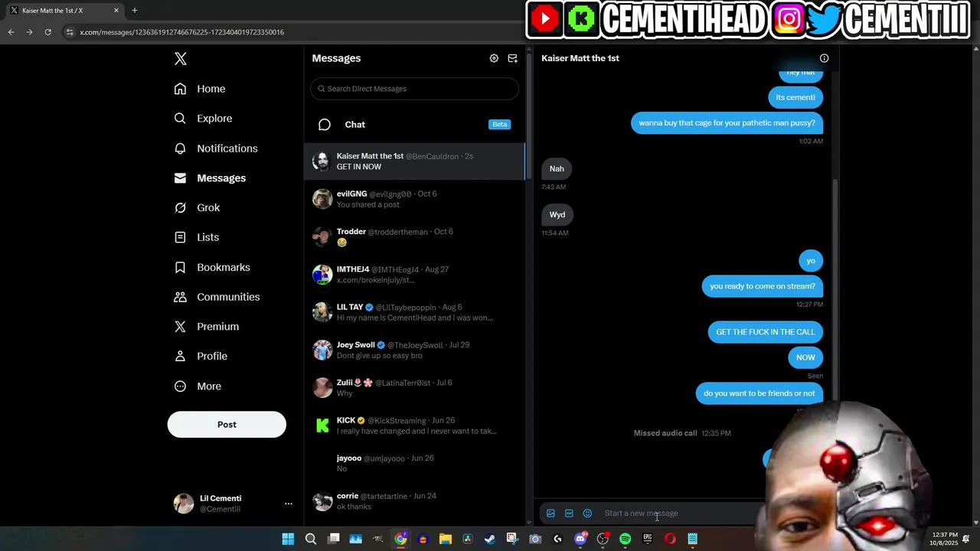Open emoji picker icon in composer
This screenshot has width=980, height=551.
[587, 514]
